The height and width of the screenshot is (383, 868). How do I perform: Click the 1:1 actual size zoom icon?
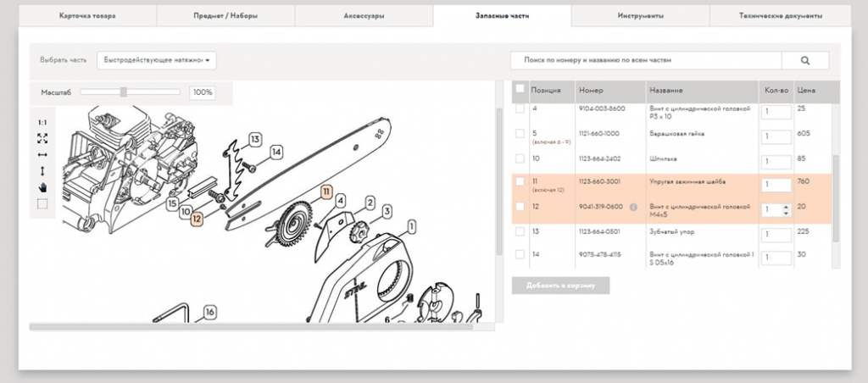pos(42,123)
